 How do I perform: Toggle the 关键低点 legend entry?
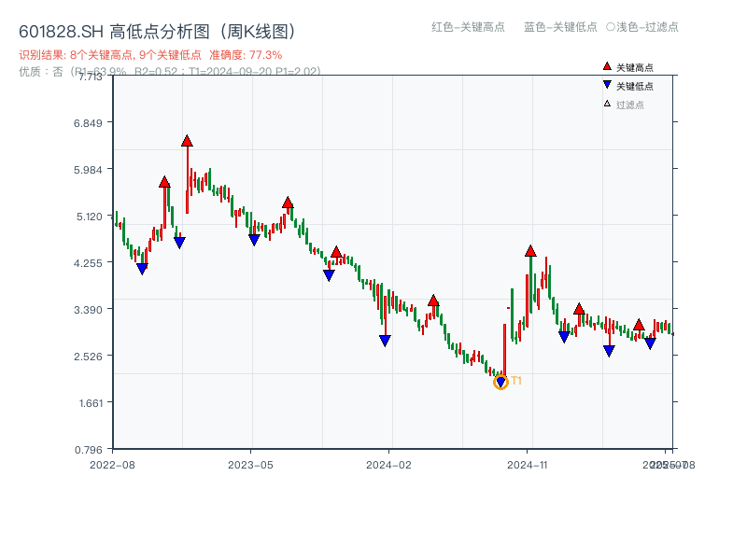627,86
